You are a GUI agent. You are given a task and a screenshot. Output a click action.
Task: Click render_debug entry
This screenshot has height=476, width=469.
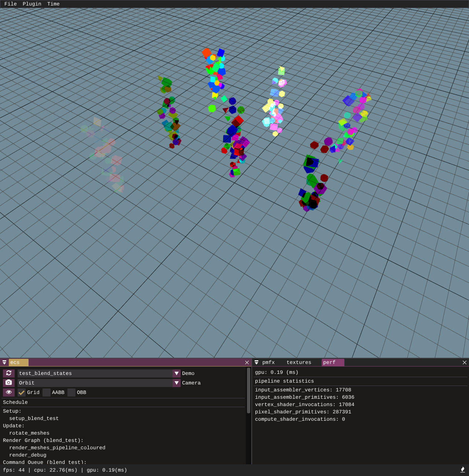(x=28, y=455)
